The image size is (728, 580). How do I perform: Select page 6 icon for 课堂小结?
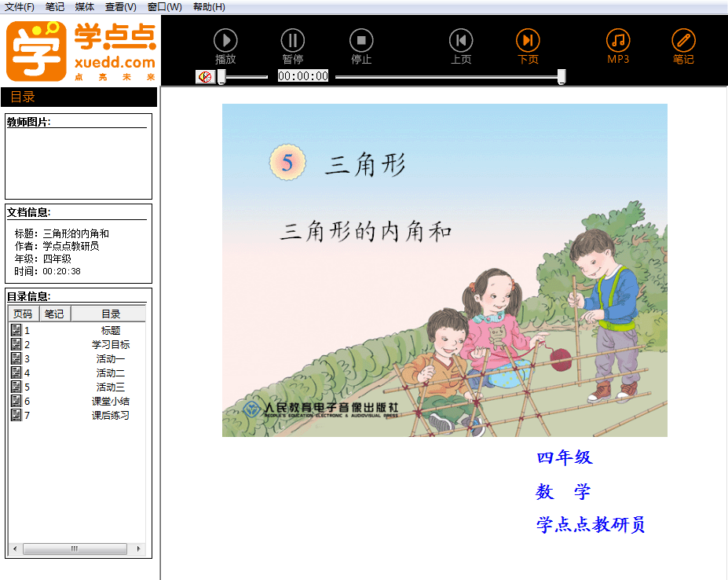(16, 401)
